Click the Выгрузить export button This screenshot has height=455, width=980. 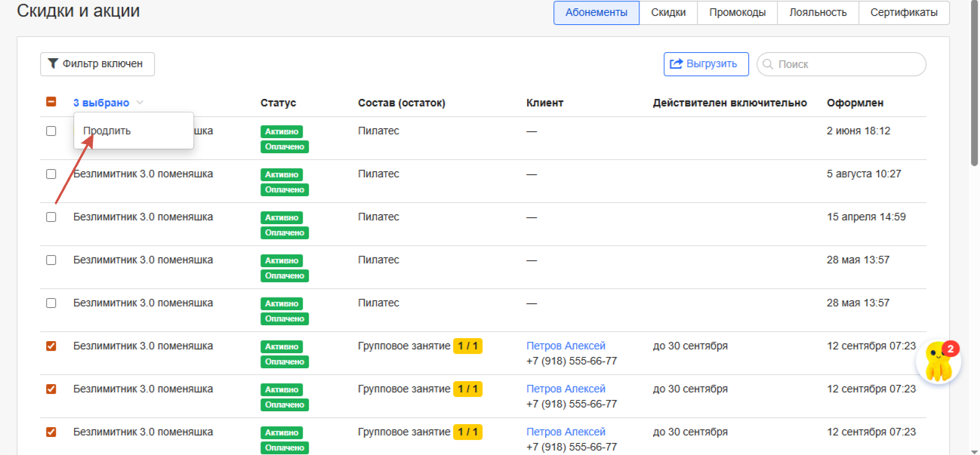point(705,64)
